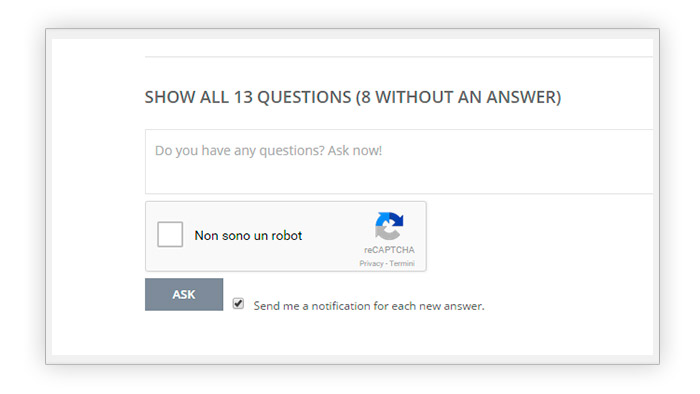Open the reCAPTCHA Privacy link

click(x=371, y=264)
